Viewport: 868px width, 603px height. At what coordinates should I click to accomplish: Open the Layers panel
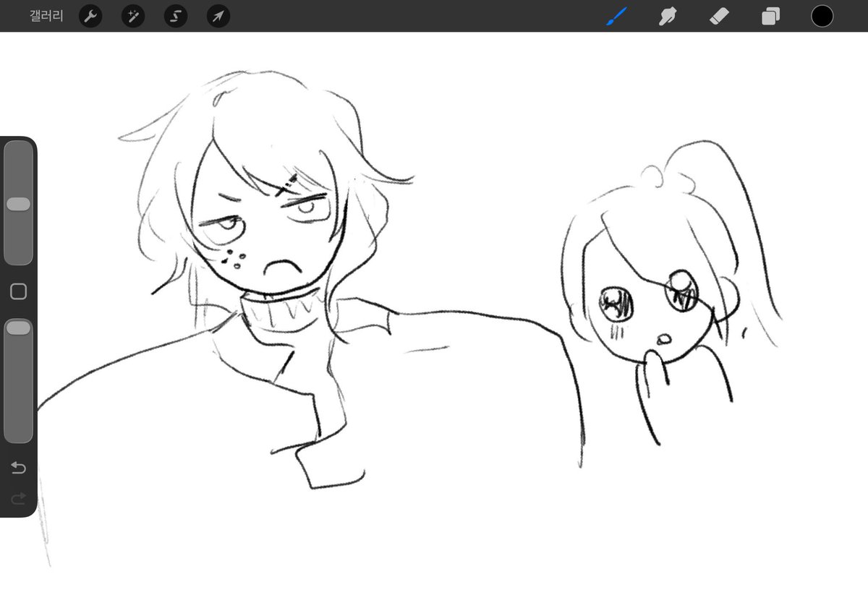pyautogui.click(x=770, y=16)
